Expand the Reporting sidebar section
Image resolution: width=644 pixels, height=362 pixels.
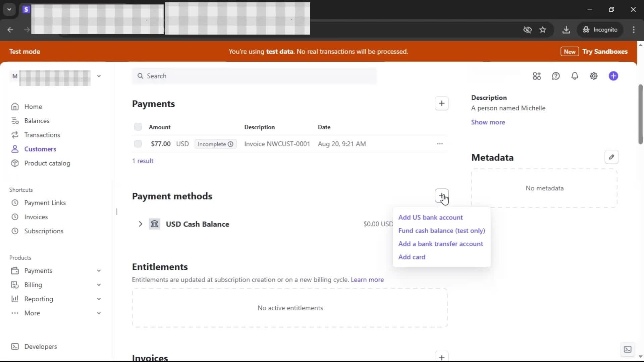pos(99,299)
